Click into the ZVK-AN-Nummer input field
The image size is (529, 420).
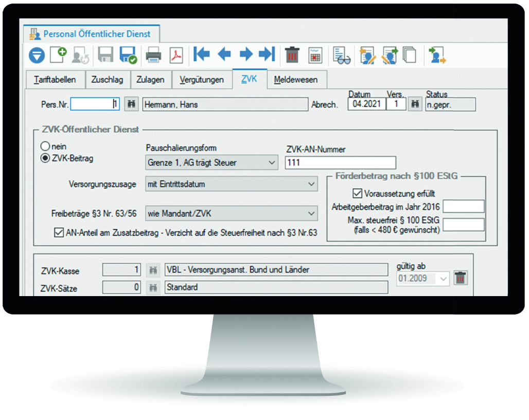[x=340, y=163]
